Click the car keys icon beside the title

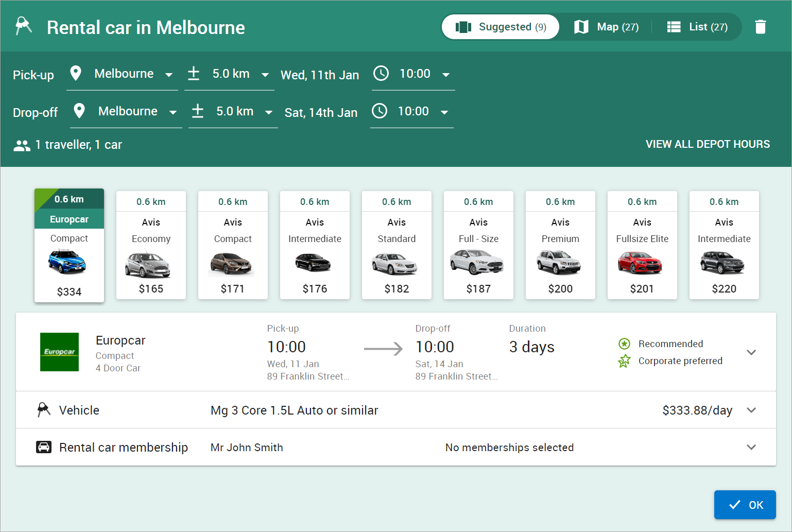[x=23, y=26]
